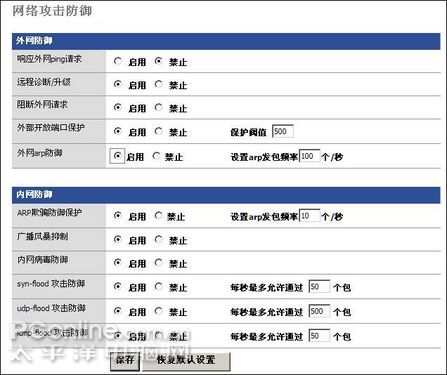The width and height of the screenshot is (447, 375).
Task: Click the ARP欺骗防御保护 label
Action: point(49,213)
